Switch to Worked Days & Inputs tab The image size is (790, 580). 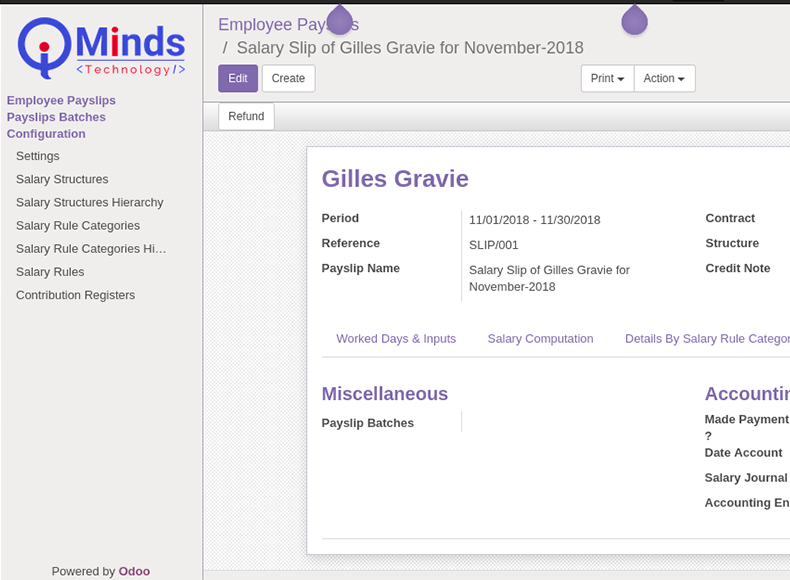pyautogui.click(x=396, y=339)
